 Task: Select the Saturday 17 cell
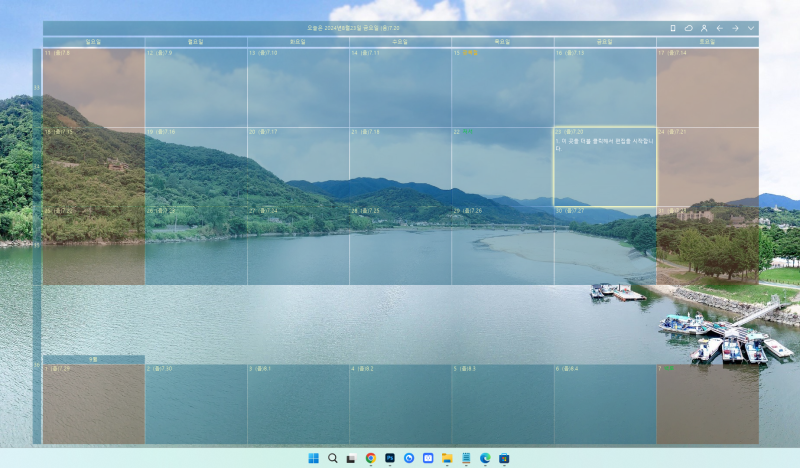click(x=708, y=88)
